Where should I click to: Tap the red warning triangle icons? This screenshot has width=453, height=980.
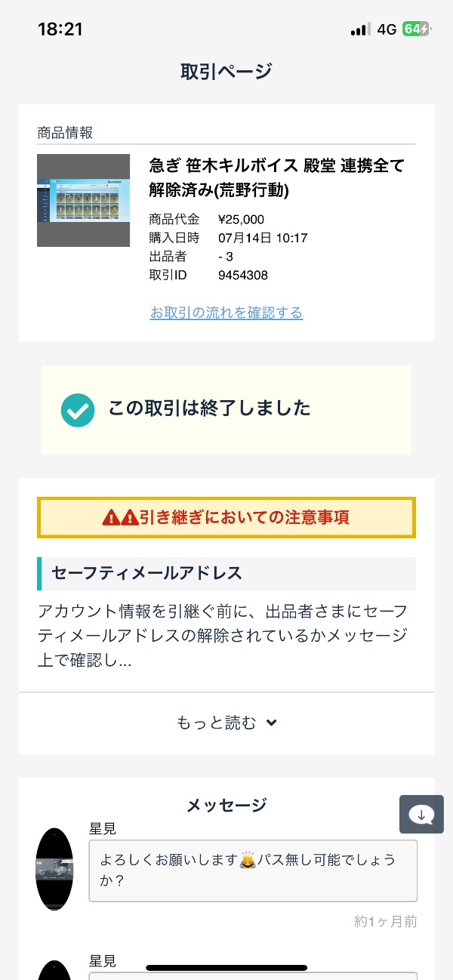tap(121, 518)
